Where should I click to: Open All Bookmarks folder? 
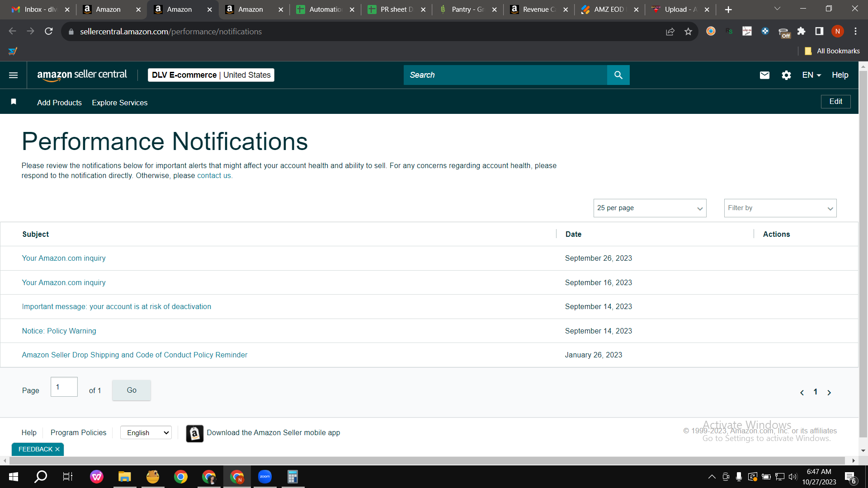[x=832, y=51]
